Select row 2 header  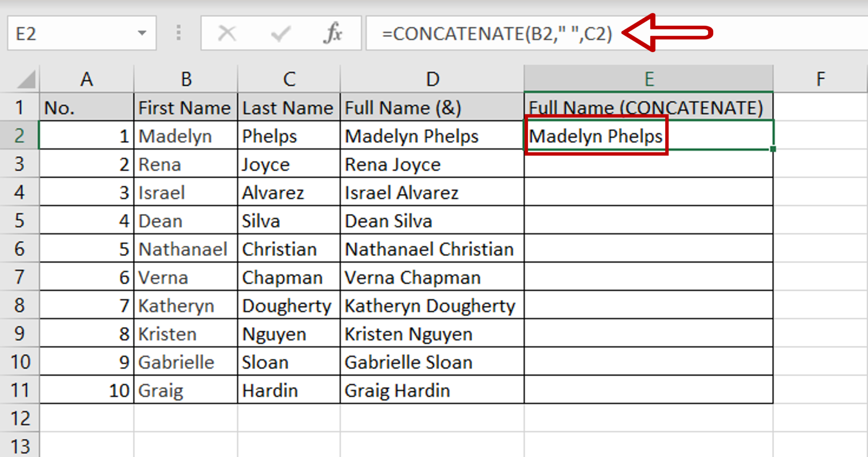click(19, 136)
